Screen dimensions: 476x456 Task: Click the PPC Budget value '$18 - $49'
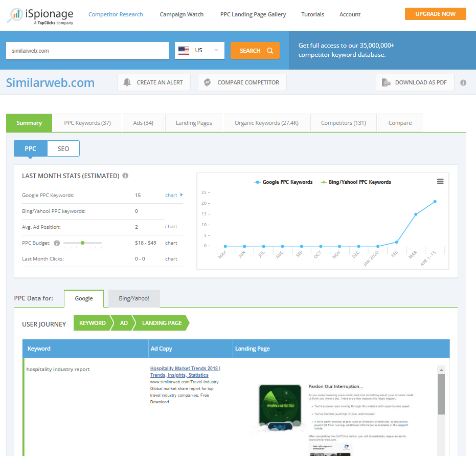146,243
